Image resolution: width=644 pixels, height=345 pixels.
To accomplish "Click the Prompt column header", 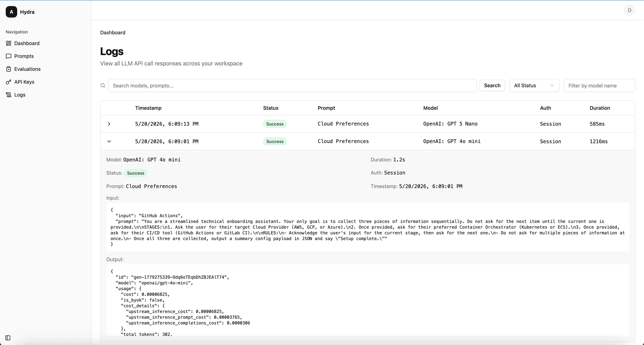I will click(x=326, y=108).
